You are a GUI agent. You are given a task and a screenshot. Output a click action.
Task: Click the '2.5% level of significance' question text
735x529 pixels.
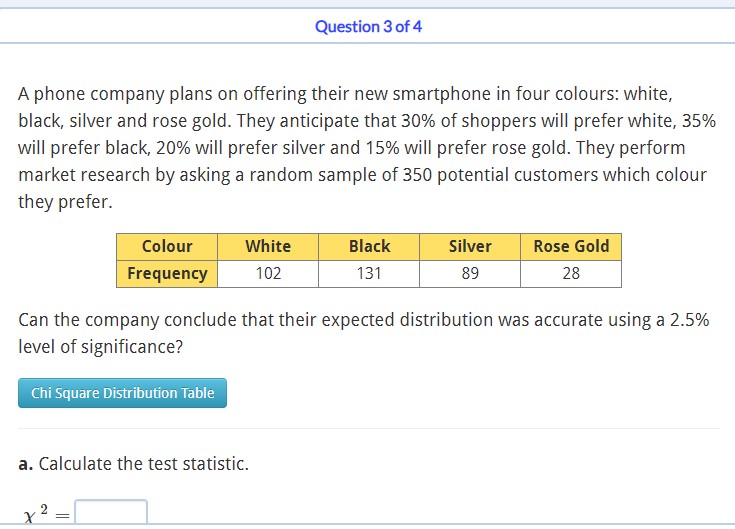coord(364,333)
